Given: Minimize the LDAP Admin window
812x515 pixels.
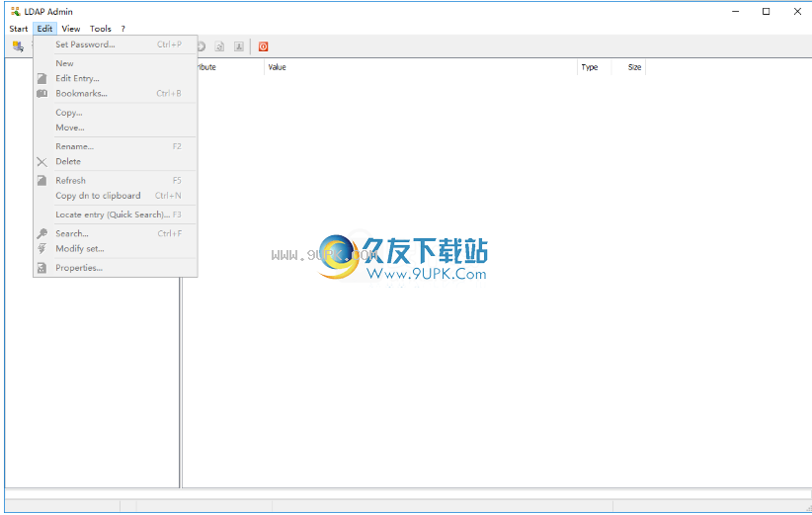Looking at the screenshot, I should 735,12.
